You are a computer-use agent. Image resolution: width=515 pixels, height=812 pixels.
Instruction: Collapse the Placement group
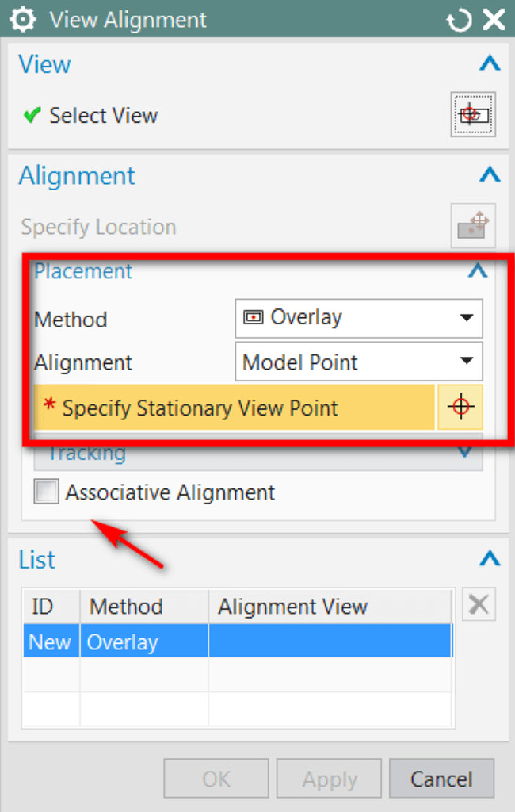tap(476, 270)
